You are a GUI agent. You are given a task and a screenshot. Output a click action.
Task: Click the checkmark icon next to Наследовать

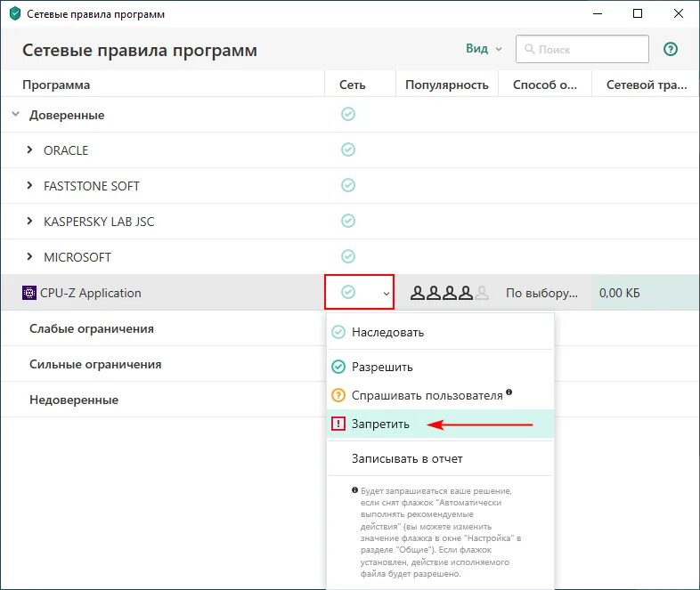pos(338,332)
